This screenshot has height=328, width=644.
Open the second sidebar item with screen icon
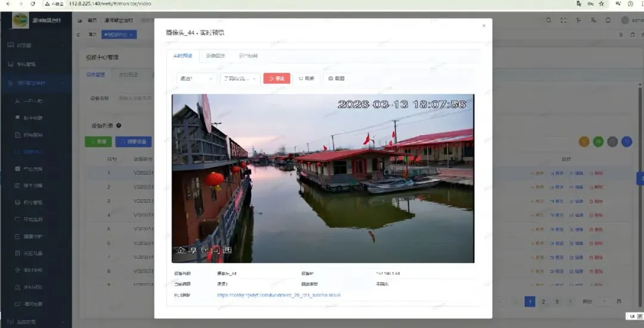pyautogui.click(x=36, y=64)
